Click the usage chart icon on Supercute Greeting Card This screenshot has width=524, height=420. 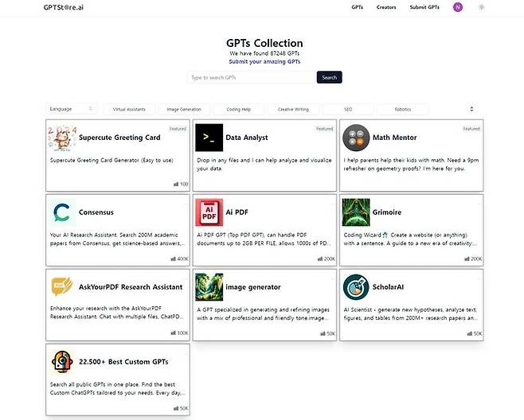point(176,184)
